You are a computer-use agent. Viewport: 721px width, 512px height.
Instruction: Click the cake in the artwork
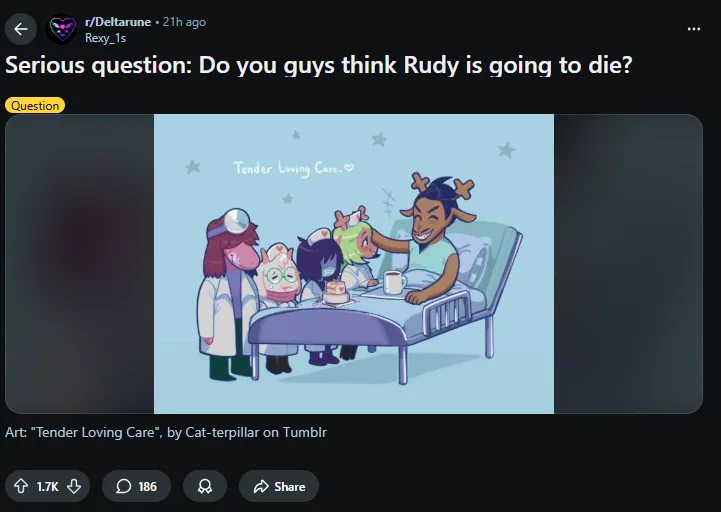click(x=337, y=290)
